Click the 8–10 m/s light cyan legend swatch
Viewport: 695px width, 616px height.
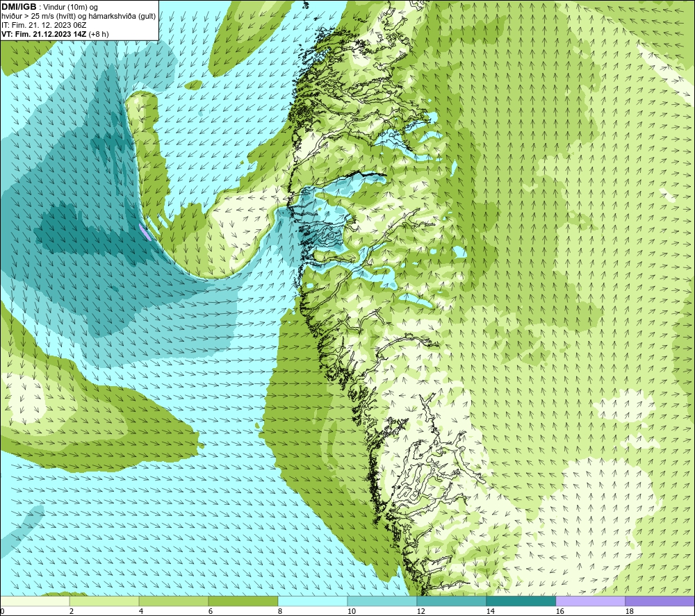[x=313, y=601]
